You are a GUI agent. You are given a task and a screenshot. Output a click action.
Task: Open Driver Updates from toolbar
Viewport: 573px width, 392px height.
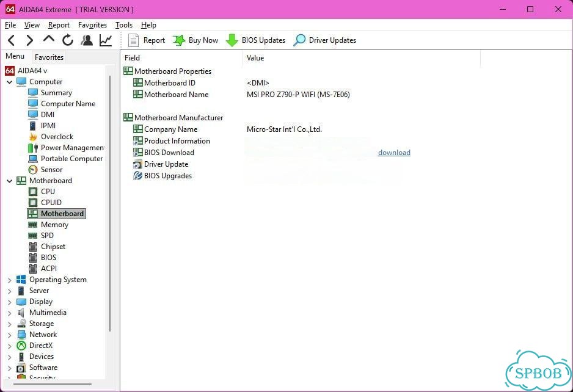coord(325,40)
